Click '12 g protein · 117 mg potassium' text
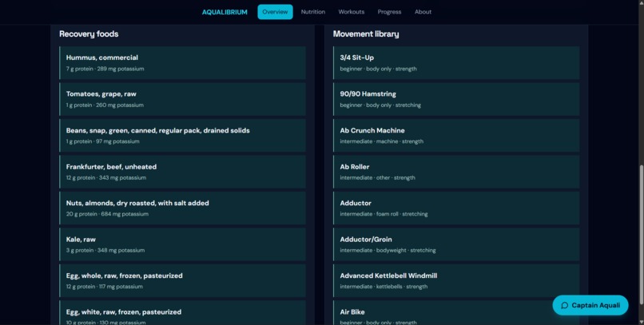The width and height of the screenshot is (644, 325). click(x=105, y=287)
